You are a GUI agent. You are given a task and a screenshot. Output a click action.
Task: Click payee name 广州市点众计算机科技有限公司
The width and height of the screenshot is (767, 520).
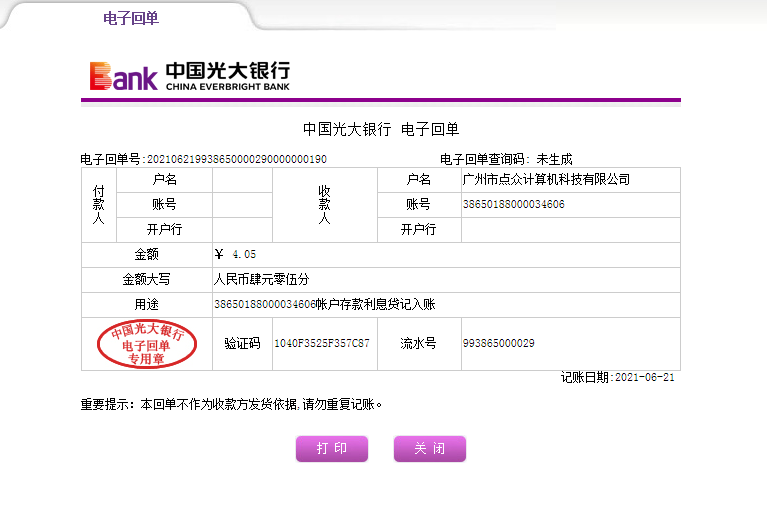546,180
